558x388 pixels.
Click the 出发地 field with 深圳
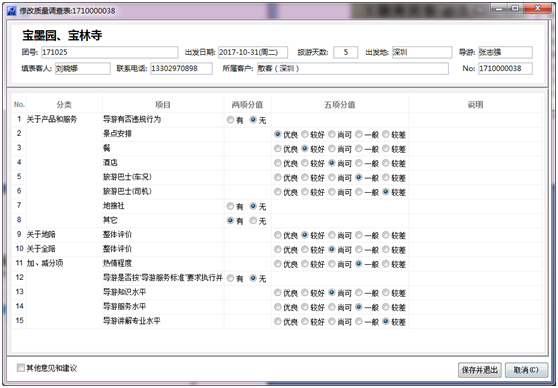422,52
